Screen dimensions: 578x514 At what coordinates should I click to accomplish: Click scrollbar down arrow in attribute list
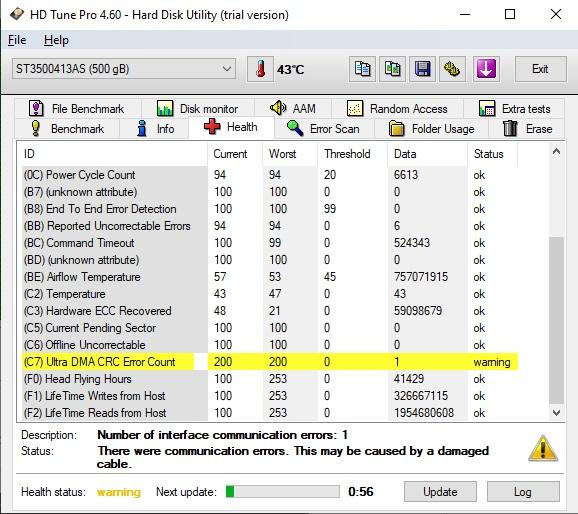556,413
